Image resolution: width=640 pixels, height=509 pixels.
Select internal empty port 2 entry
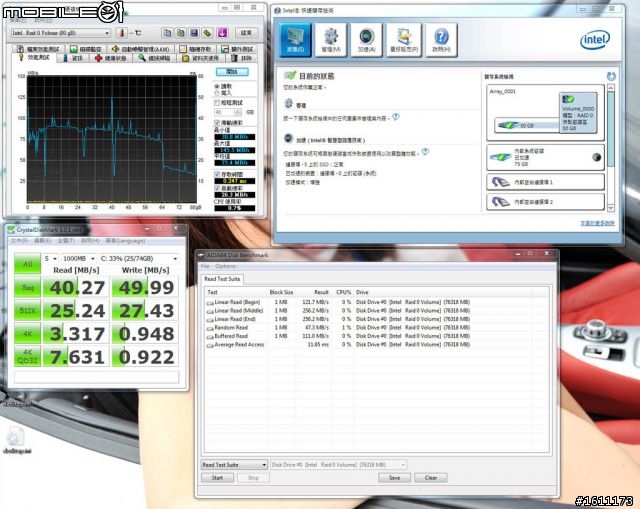tap(545, 202)
